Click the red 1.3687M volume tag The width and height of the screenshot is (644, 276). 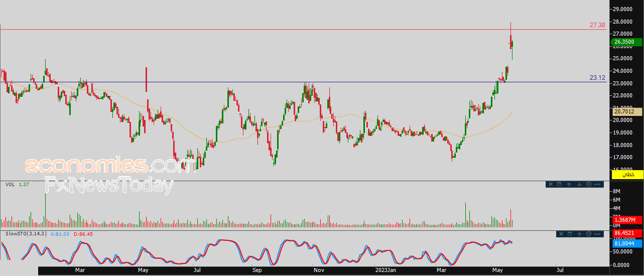(627, 220)
